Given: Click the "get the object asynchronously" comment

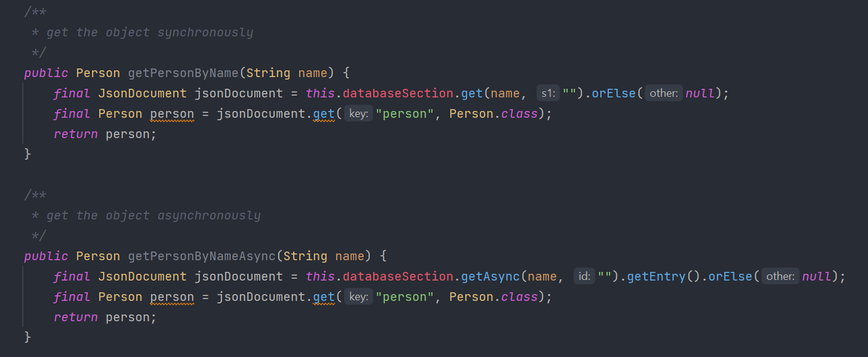Looking at the screenshot, I should tap(154, 215).
